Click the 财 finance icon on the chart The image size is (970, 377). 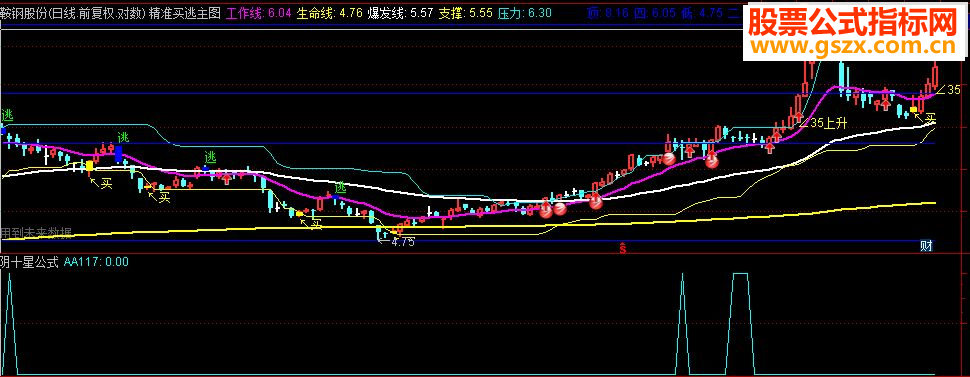coord(926,246)
